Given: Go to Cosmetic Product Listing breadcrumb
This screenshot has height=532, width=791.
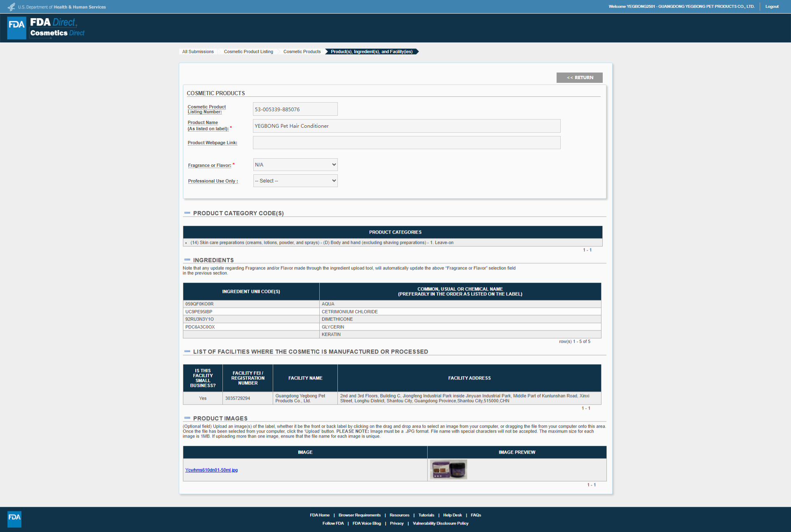Looking at the screenshot, I should point(248,52).
